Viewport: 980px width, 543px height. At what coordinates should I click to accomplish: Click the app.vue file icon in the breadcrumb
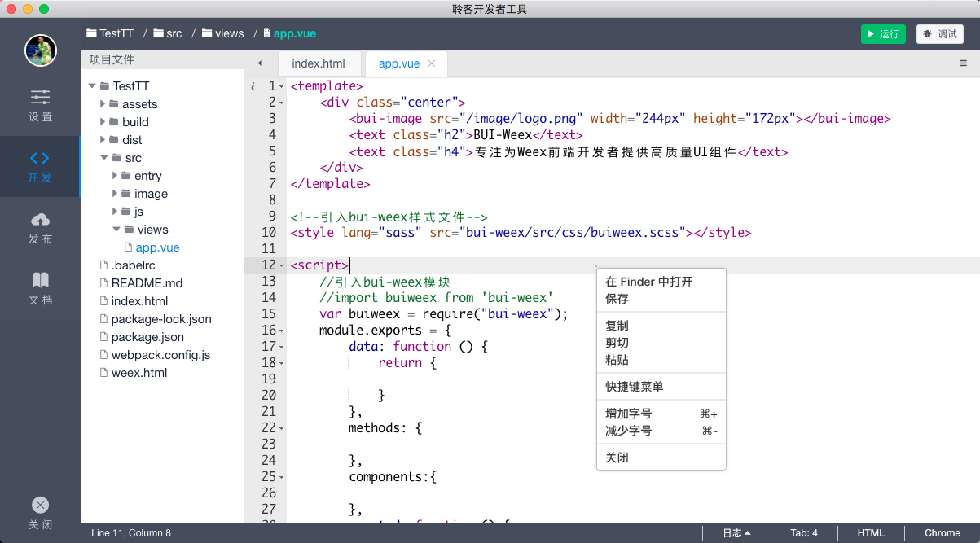[x=266, y=33]
